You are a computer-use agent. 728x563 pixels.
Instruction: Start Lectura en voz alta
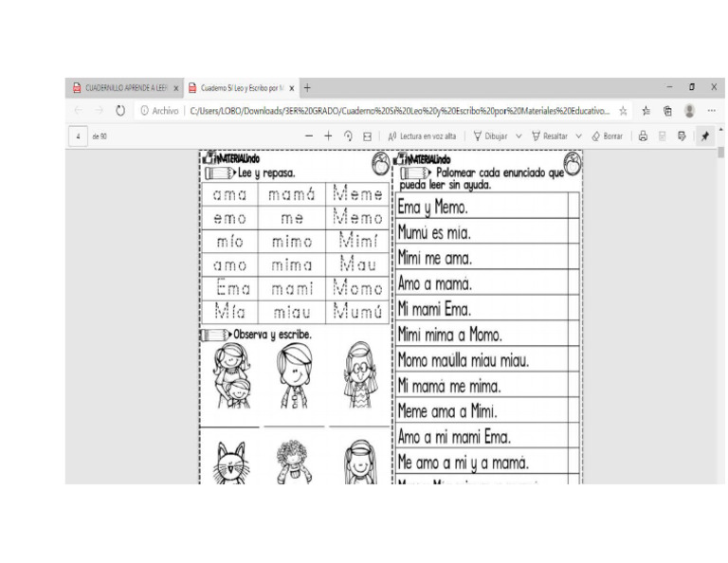[422, 136]
